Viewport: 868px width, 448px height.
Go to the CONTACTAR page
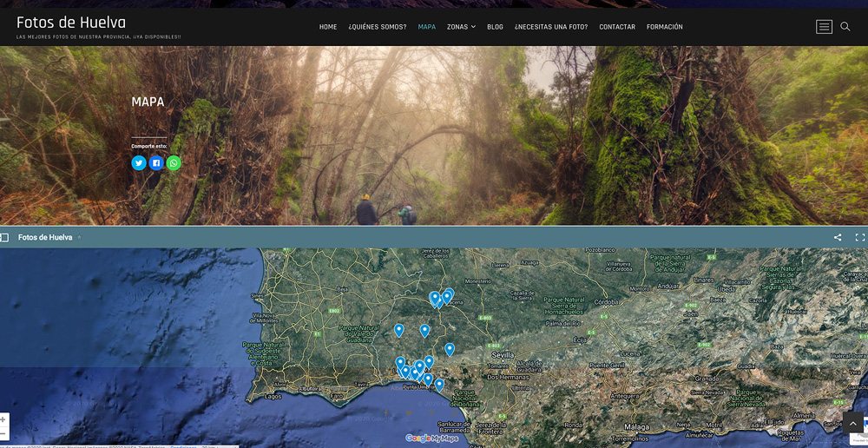pos(617,27)
